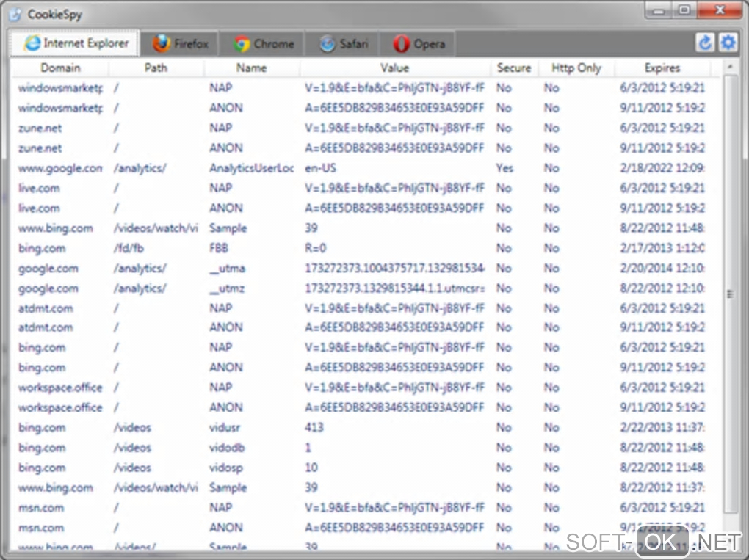The height and width of the screenshot is (560, 749).
Task: Click the CookieSpy title bar app icon
Action: [15, 15]
